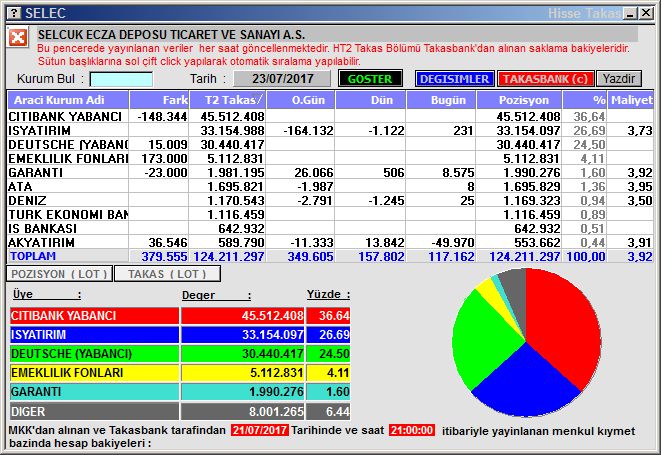Click green DEUTSCHE (YABANCI) legend bar
Viewport: 661px width, 455px height.
[x=94, y=354]
